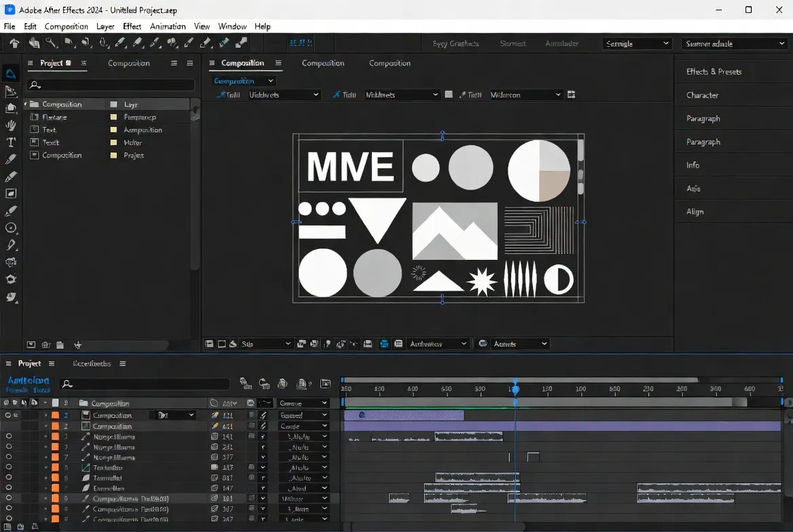Image resolution: width=793 pixels, height=532 pixels.
Task: Click the first icon in the Project panel footer
Action: [x=31, y=345]
